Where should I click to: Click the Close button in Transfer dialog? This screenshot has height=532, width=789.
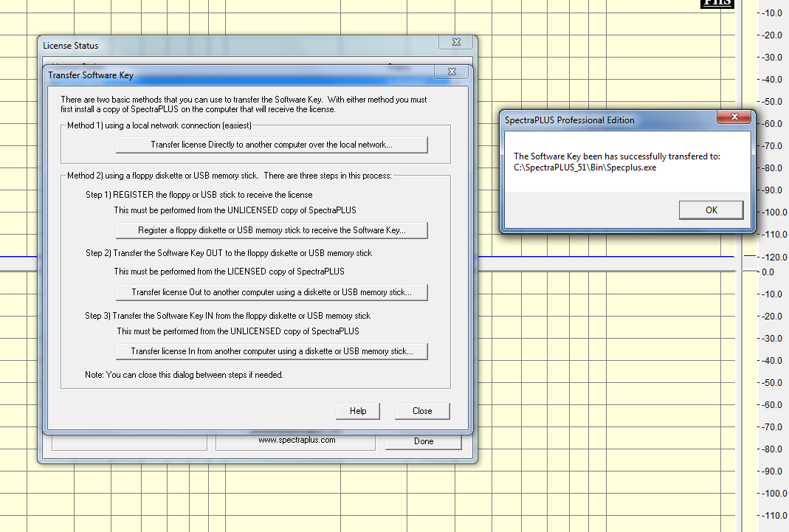422,411
